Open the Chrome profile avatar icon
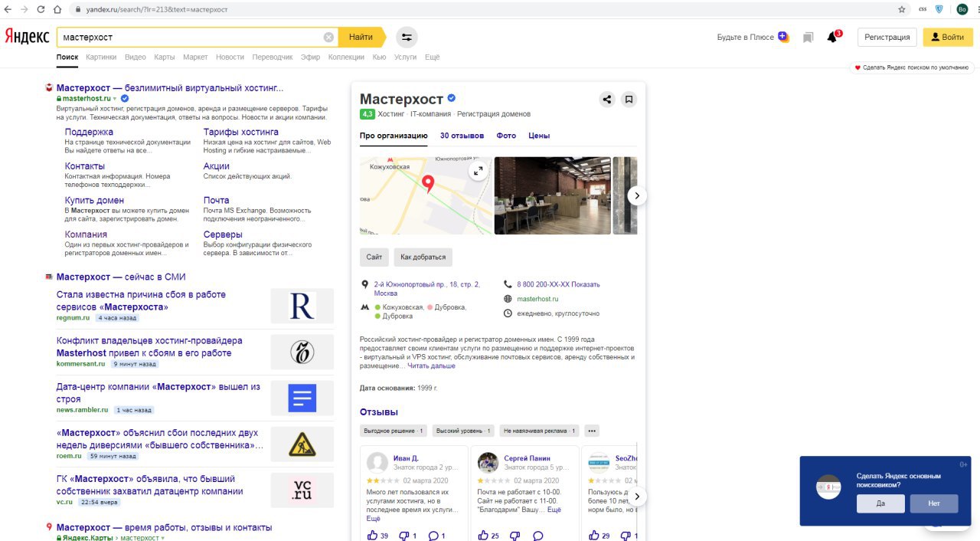Image resolution: width=980 pixels, height=541 pixels. [x=962, y=9]
